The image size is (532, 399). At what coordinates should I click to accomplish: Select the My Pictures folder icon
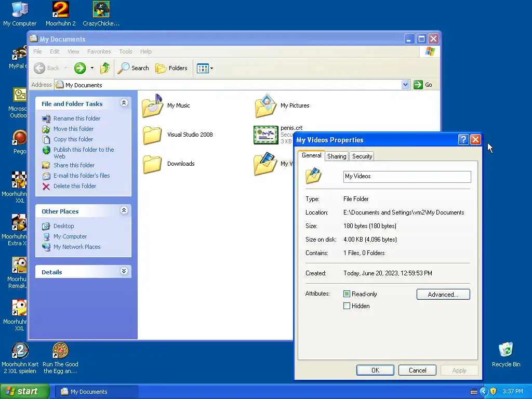pyautogui.click(x=265, y=106)
